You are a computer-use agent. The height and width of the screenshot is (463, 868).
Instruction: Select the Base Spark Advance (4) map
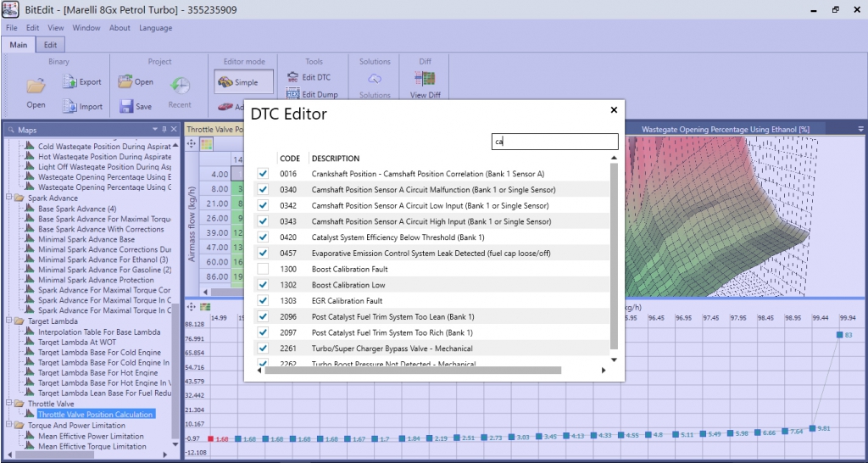pos(77,209)
